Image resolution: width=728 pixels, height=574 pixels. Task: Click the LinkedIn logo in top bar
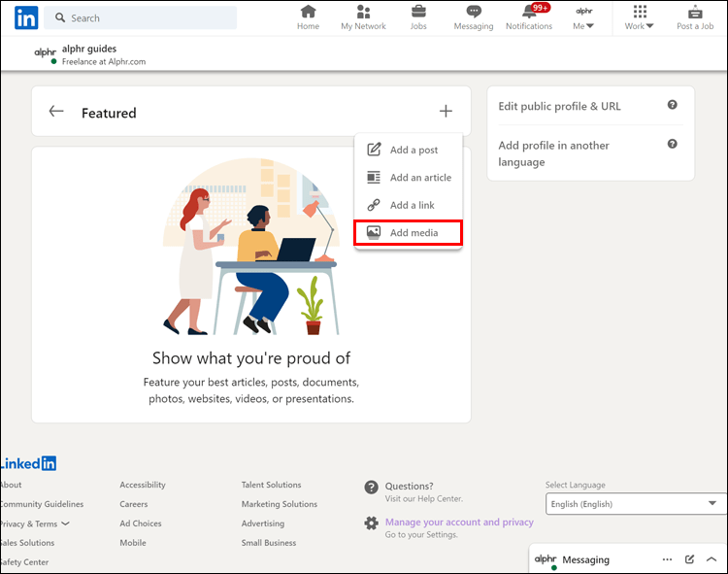[26, 17]
